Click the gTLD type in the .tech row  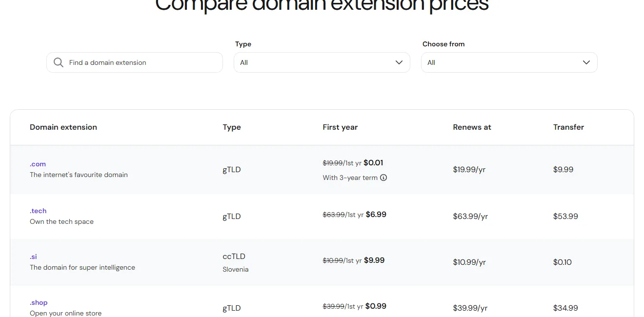(x=232, y=217)
